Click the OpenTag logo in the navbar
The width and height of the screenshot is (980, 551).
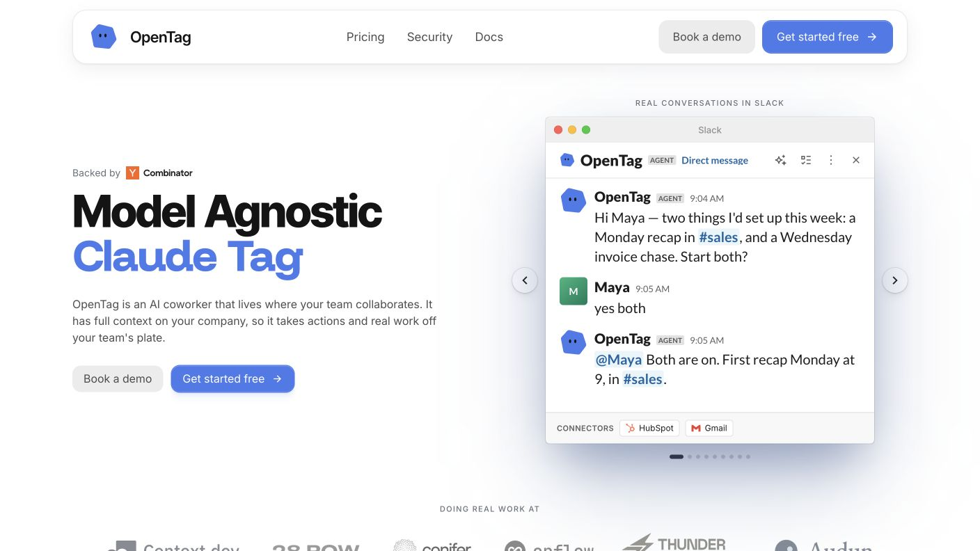click(141, 37)
